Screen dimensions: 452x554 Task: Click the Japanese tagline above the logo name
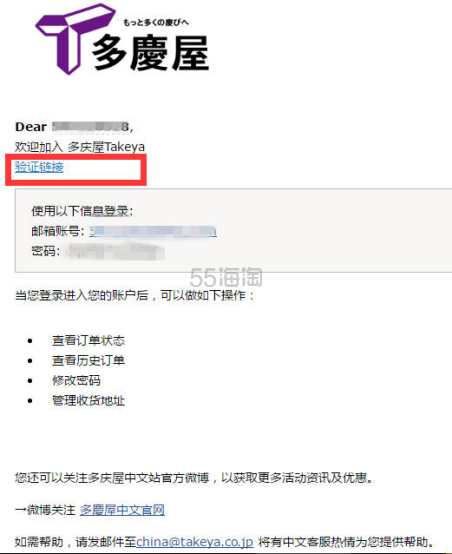[x=156, y=23]
